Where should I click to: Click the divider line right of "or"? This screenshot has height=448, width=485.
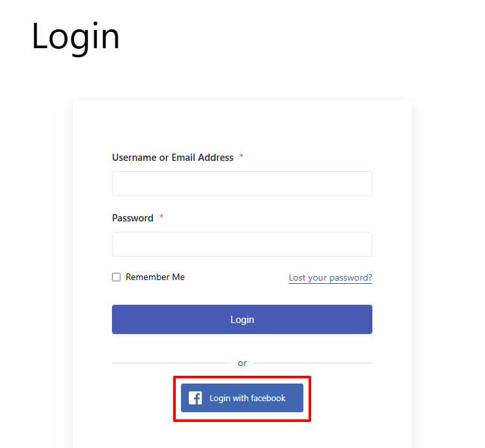point(312,363)
